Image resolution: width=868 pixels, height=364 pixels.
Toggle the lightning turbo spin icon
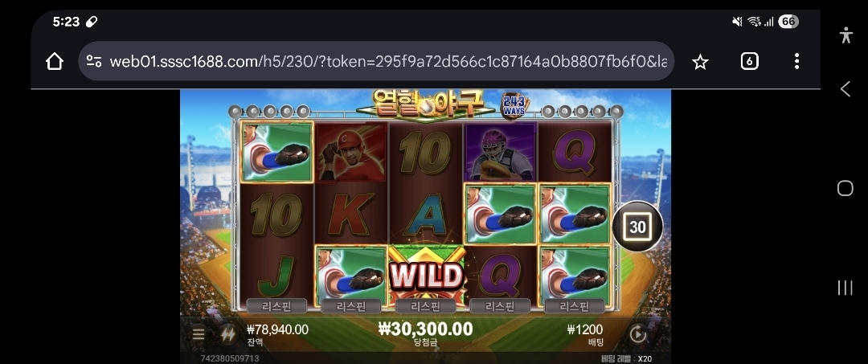[227, 333]
